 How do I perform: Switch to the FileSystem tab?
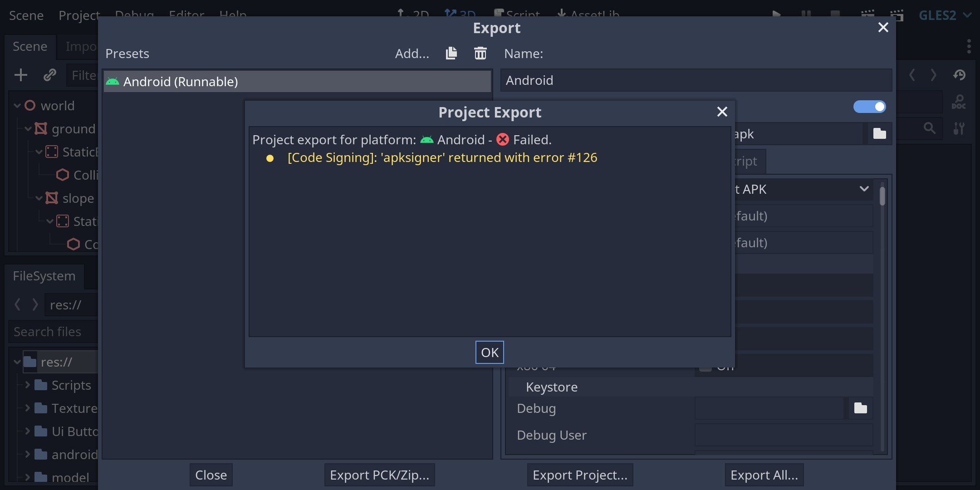click(44, 276)
